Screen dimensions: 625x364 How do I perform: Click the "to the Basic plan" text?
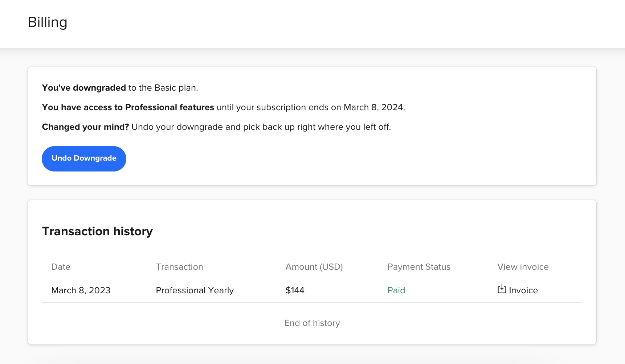tap(163, 88)
